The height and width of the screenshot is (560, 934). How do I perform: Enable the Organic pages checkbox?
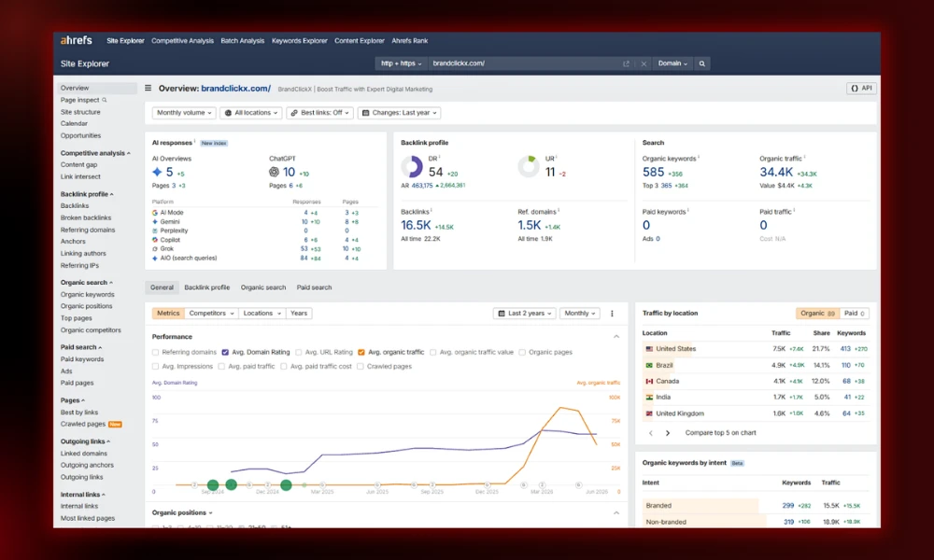coord(522,352)
